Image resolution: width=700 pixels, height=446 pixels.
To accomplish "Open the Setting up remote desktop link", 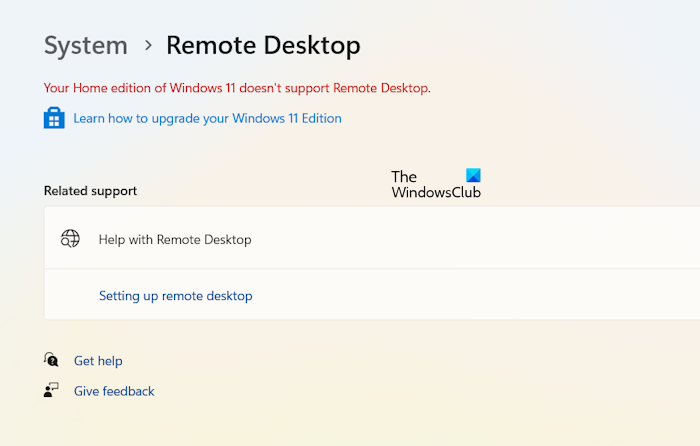I will pos(175,296).
